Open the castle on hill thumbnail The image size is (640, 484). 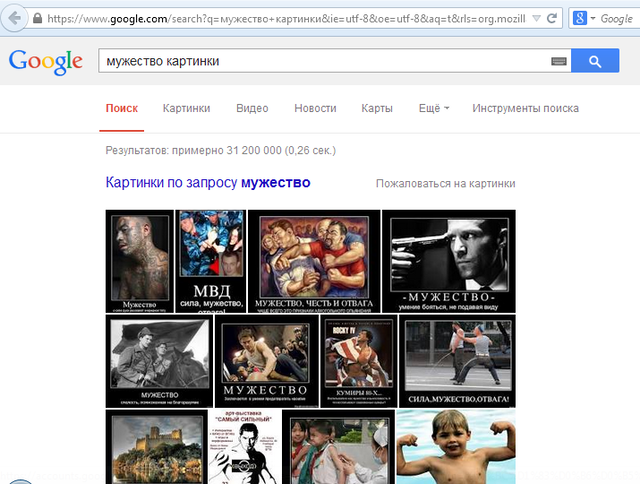pyautogui.click(x=156, y=447)
